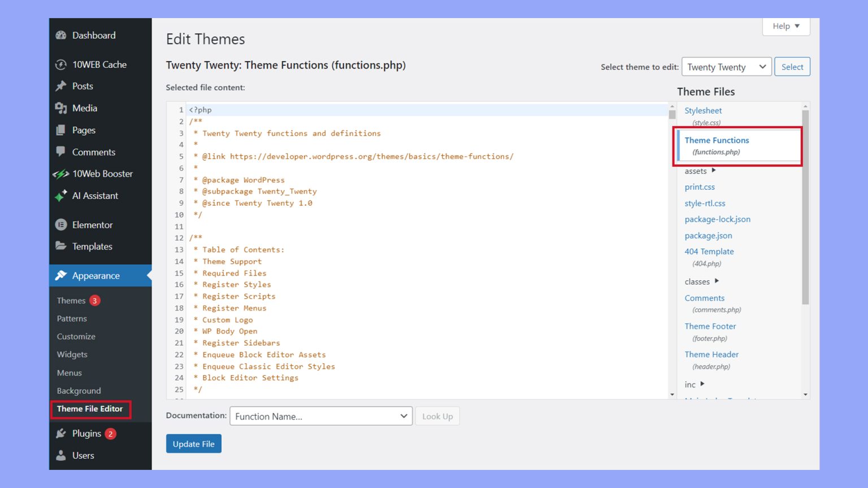Open the Elementor sidebar icon

coord(61,224)
